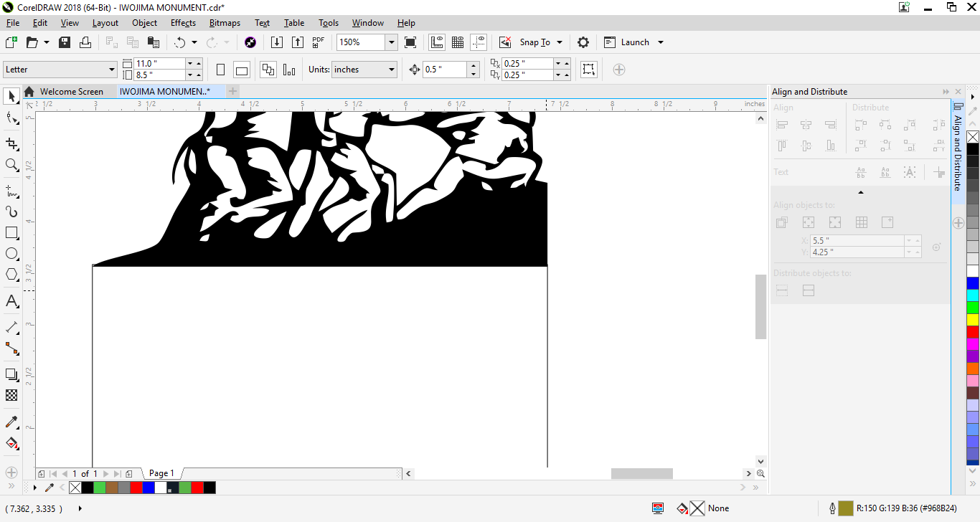This screenshot has height=522, width=980.
Task: Select the Connector tool
Action: 12,348
